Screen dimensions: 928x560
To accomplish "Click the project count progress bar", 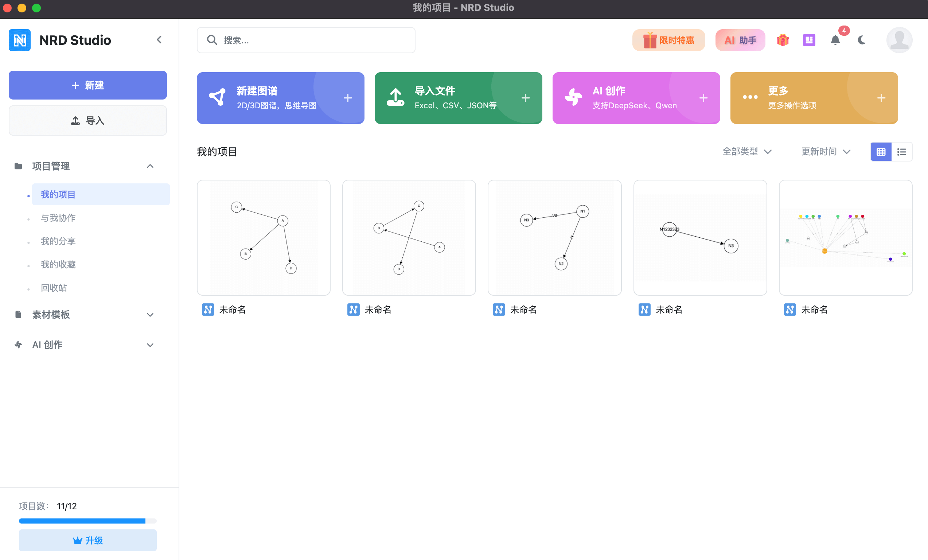I will 87,521.
